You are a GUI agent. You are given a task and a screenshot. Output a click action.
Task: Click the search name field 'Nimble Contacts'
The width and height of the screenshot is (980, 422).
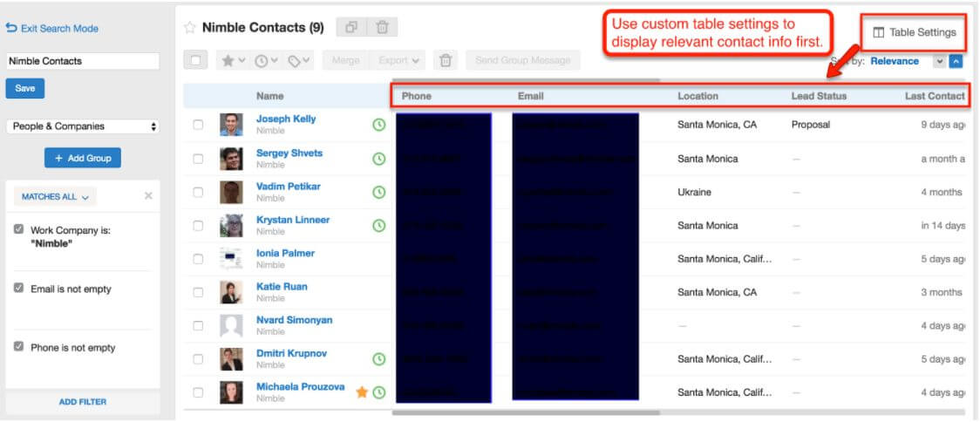tap(83, 62)
